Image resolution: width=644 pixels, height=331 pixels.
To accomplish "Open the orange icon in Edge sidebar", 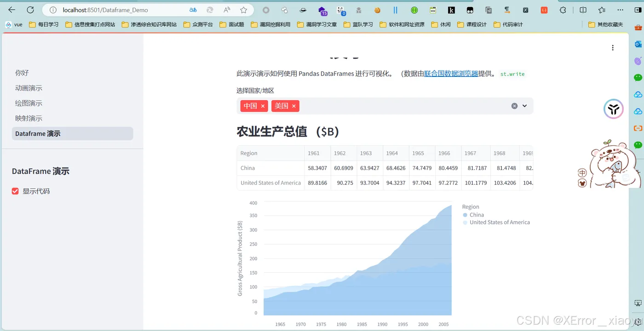I will 638,128.
